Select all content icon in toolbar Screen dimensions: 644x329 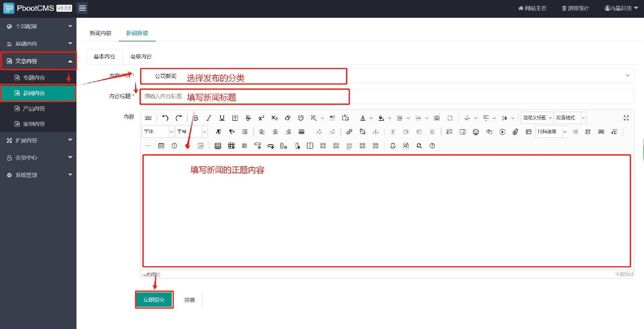click(437, 118)
